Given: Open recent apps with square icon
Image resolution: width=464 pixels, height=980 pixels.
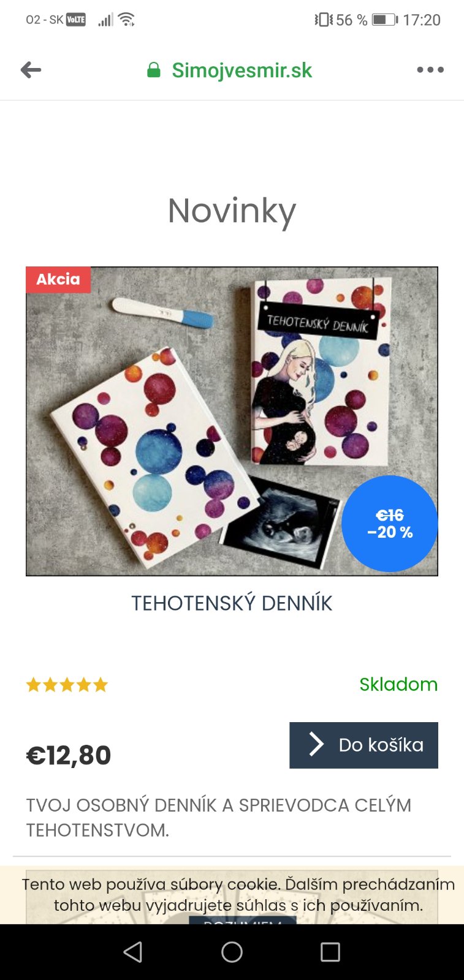Looking at the screenshot, I should coord(330,952).
